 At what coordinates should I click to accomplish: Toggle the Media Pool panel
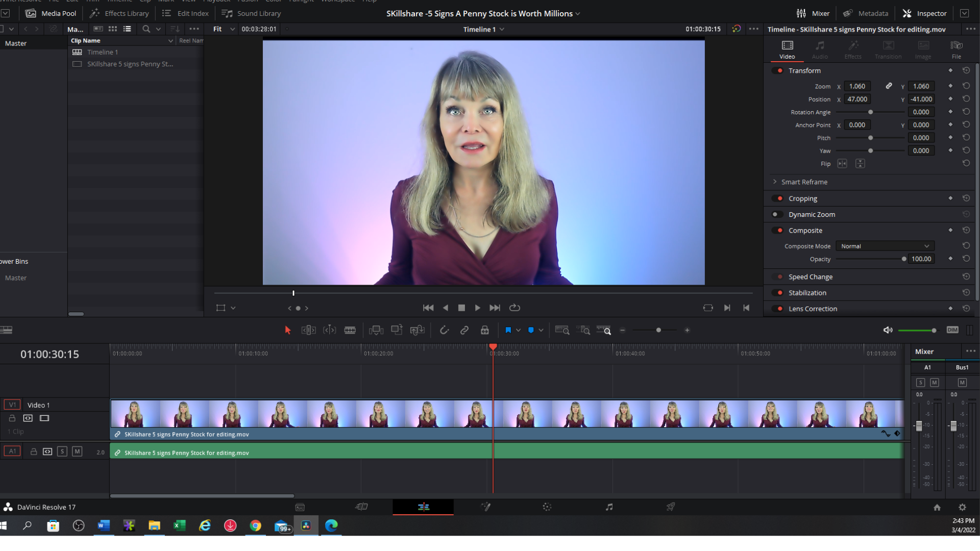coord(51,14)
